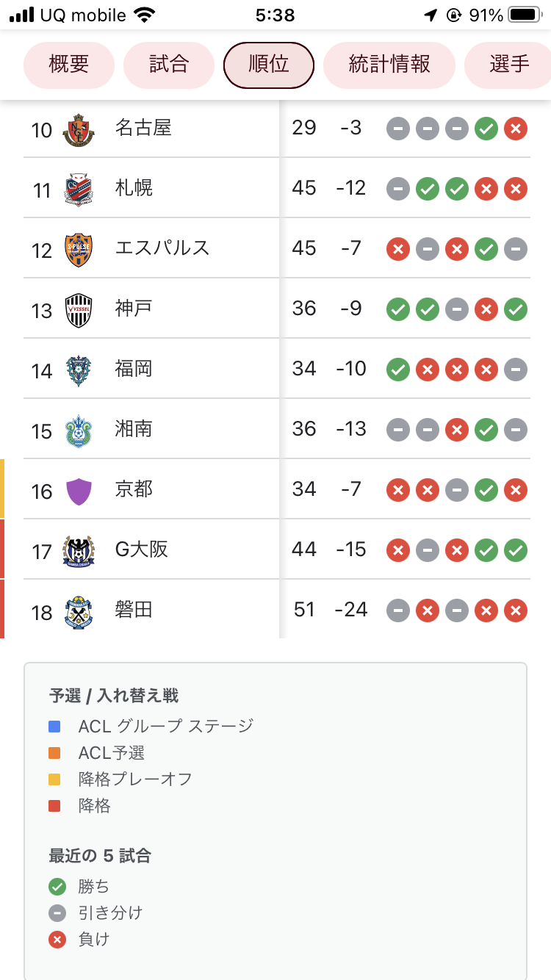This screenshot has height=980, width=551.
Task: Tap the Sapporo team crest icon
Action: pos(79,190)
